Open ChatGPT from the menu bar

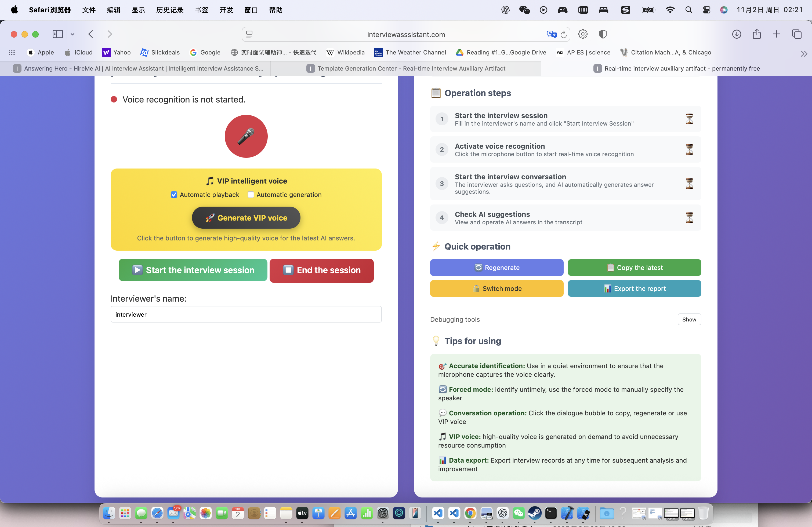pos(505,10)
